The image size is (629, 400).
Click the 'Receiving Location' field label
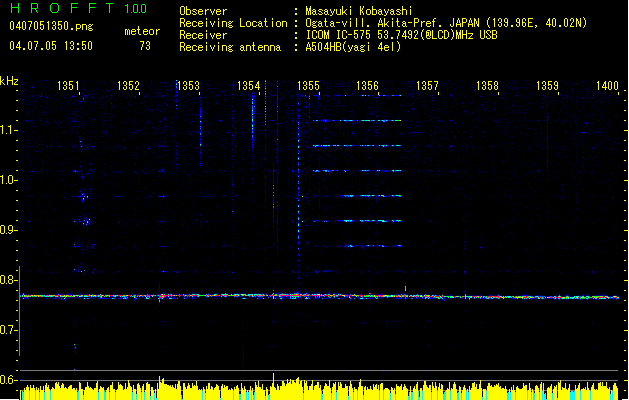tap(233, 23)
